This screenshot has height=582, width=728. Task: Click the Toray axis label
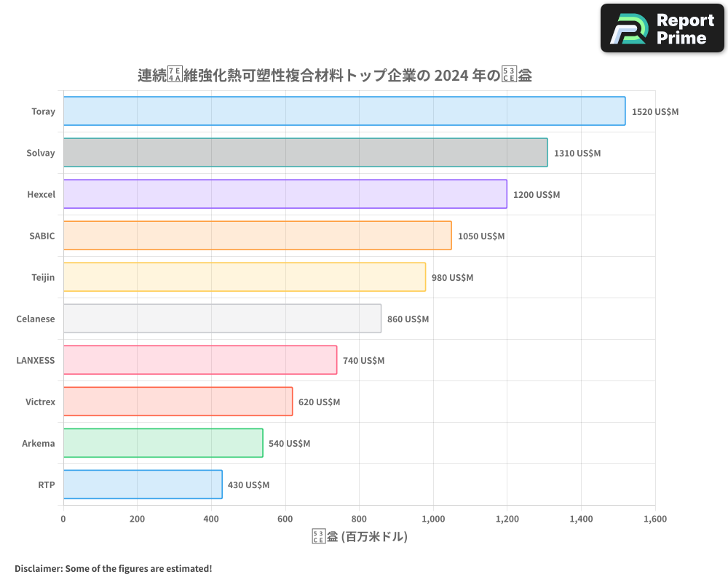43,112
